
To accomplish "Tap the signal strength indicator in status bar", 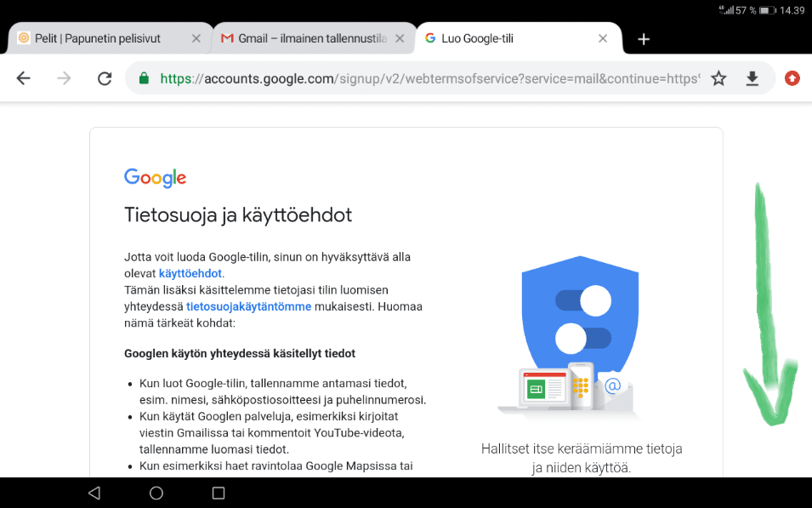I will pyautogui.click(x=726, y=10).
